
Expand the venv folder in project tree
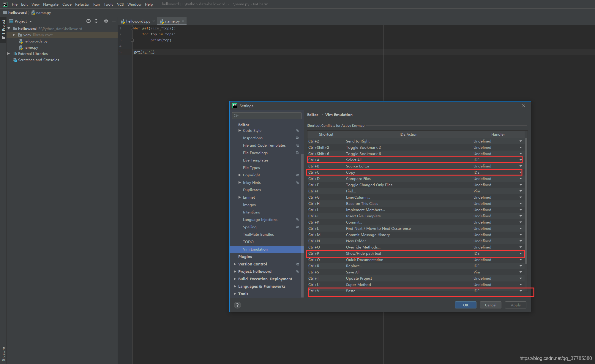pyautogui.click(x=14, y=35)
